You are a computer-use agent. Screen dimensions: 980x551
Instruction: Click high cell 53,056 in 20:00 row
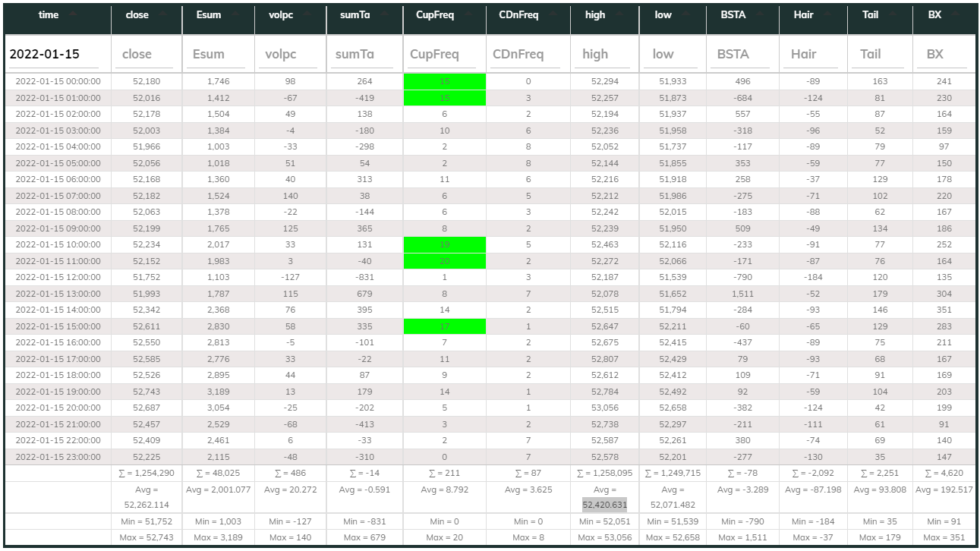click(604, 408)
